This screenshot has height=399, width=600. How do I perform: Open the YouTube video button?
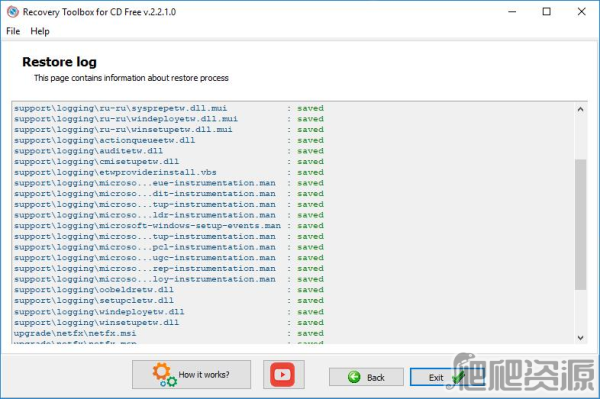coord(283,374)
